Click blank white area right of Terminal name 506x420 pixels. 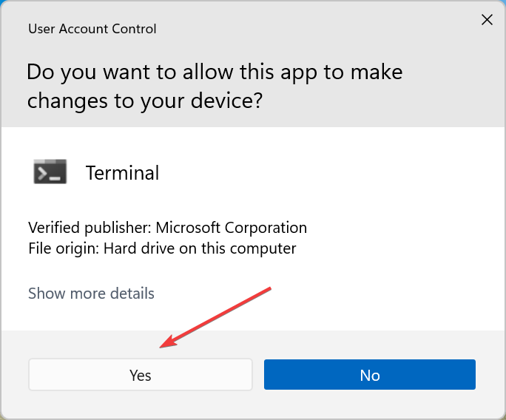[x=333, y=173]
